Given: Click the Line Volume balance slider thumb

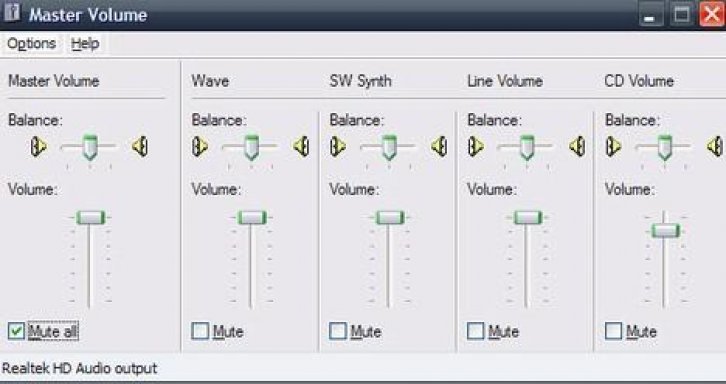Looking at the screenshot, I should 527,147.
